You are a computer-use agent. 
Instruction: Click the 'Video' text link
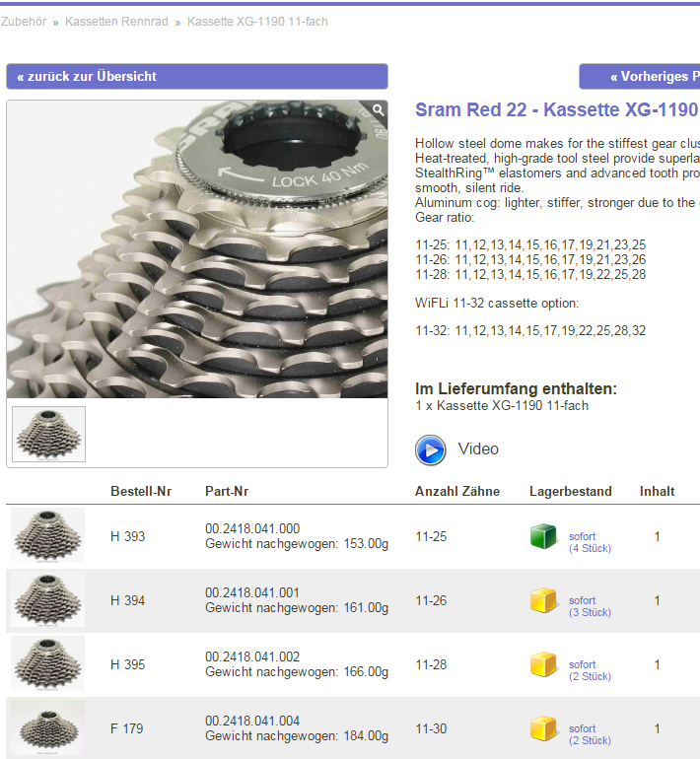click(478, 449)
